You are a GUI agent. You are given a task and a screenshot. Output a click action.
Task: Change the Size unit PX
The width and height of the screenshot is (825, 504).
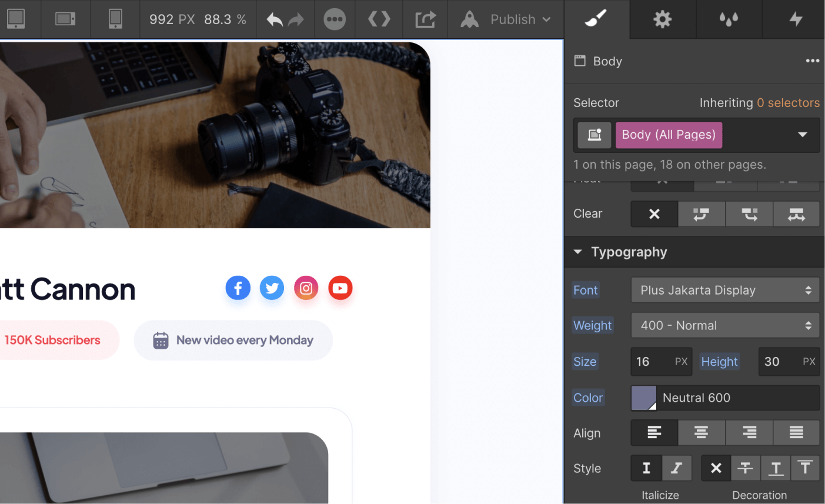[x=682, y=362]
